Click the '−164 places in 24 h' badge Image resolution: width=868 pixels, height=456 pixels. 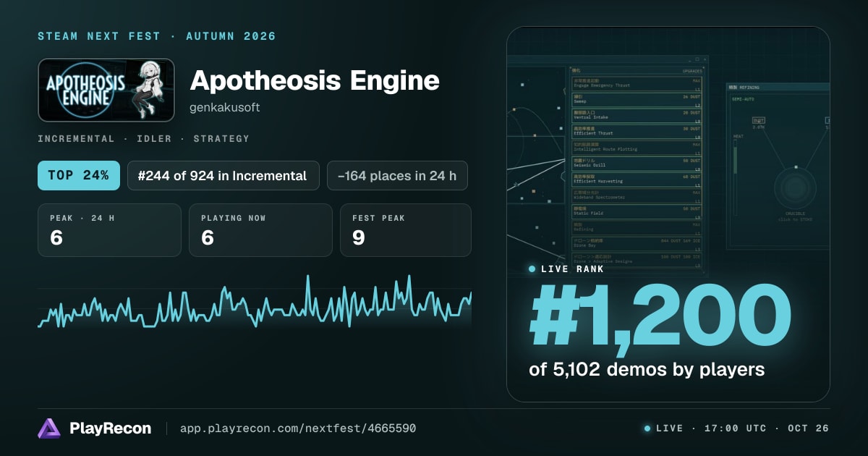[x=397, y=175]
